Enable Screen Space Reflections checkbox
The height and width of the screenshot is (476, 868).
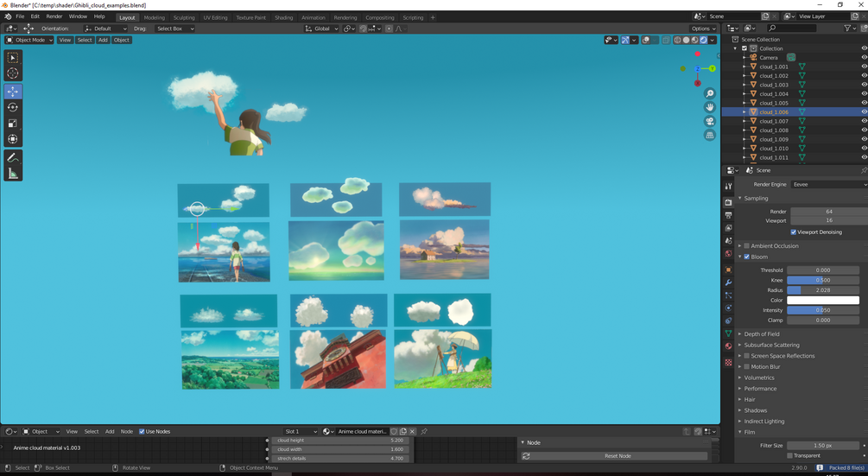coord(747,356)
